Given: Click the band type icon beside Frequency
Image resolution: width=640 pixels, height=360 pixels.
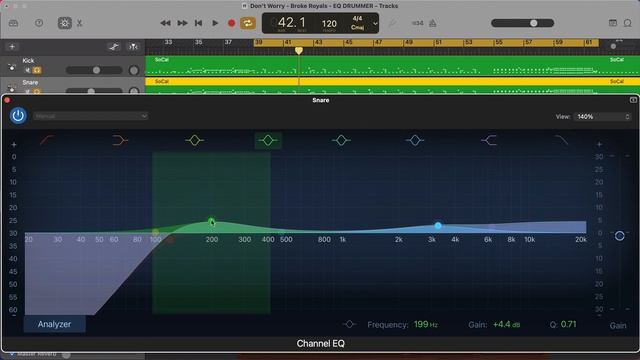Looking at the screenshot, I should (x=349, y=324).
